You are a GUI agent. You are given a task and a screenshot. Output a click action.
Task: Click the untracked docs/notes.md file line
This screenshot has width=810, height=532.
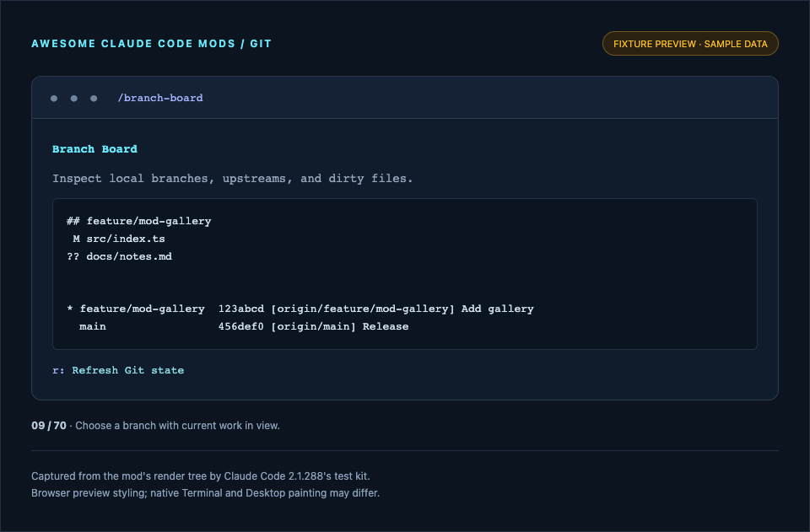pos(119,256)
